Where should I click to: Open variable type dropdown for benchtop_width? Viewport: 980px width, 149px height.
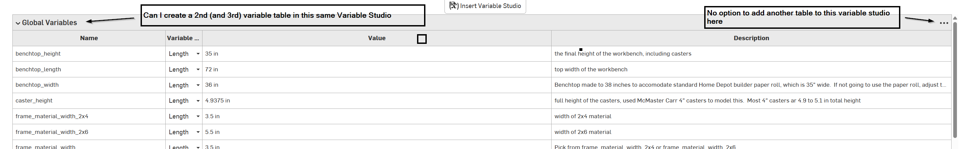coord(198,85)
